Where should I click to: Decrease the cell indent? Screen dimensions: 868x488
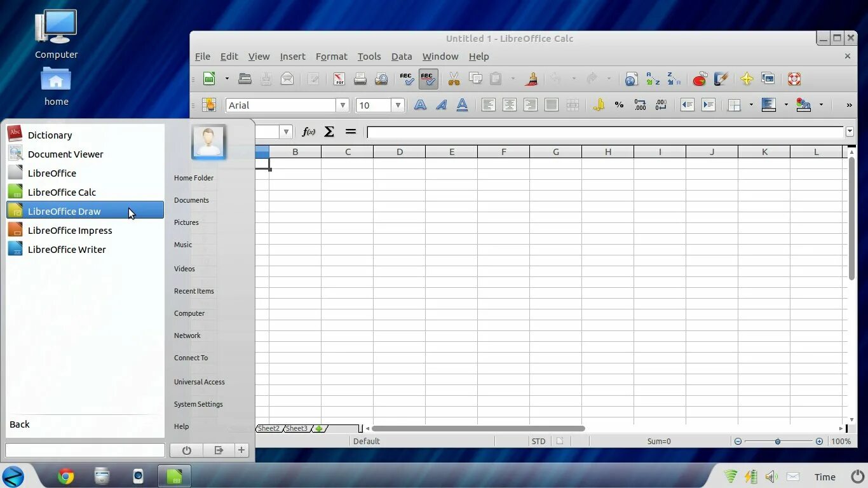tap(687, 105)
